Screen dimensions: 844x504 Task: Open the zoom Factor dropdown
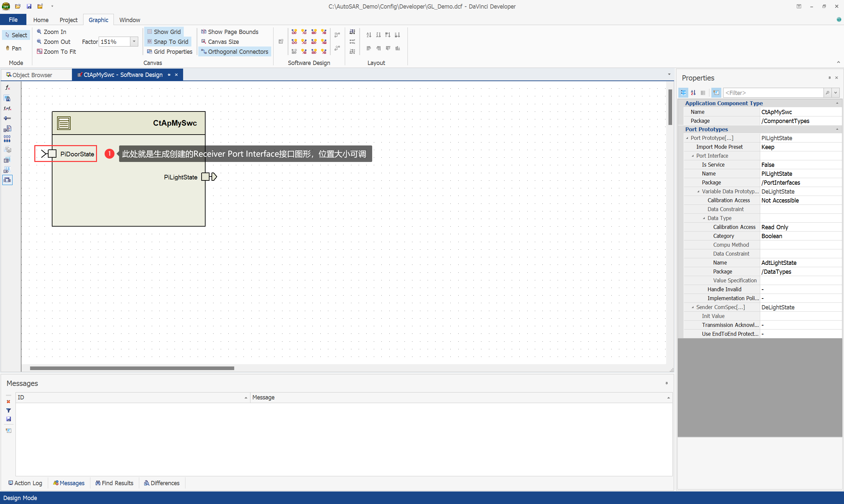(x=134, y=42)
